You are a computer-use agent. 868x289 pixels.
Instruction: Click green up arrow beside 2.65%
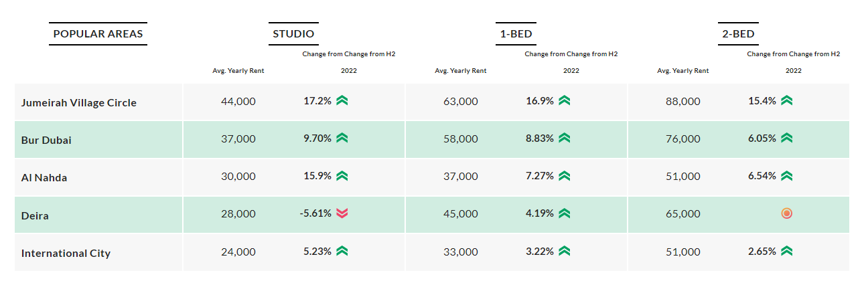(787, 251)
